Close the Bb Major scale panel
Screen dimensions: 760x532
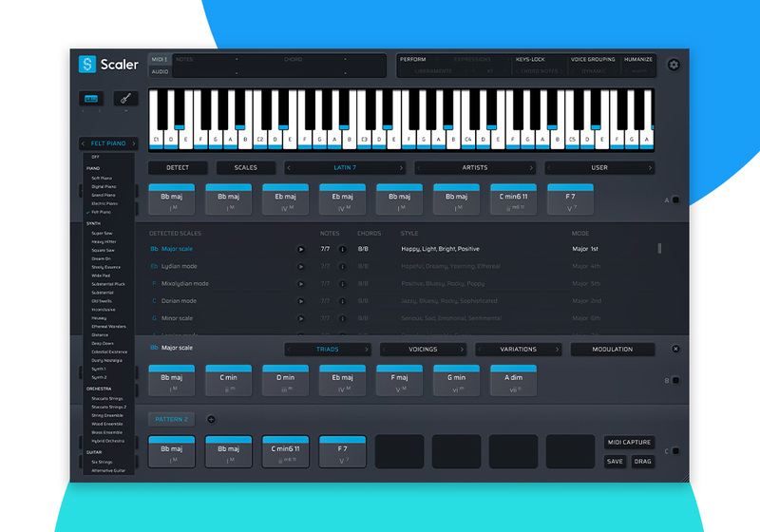[x=675, y=349]
